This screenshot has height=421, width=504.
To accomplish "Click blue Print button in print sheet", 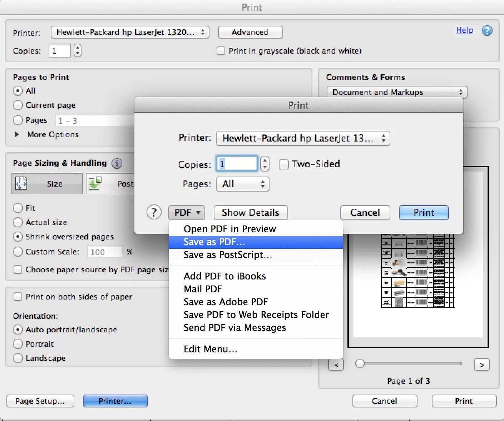I will pyautogui.click(x=424, y=213).
